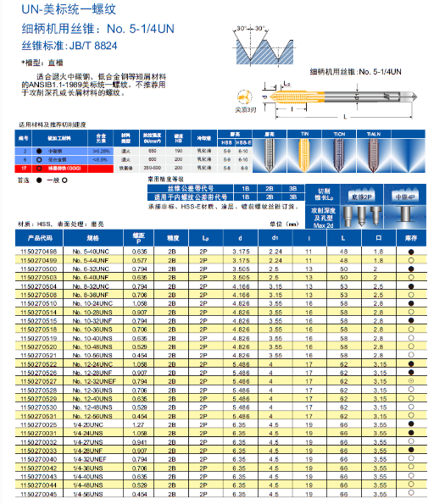
Task: Click spec No. 5-44UNF
Action: click(x=91, y=260)
